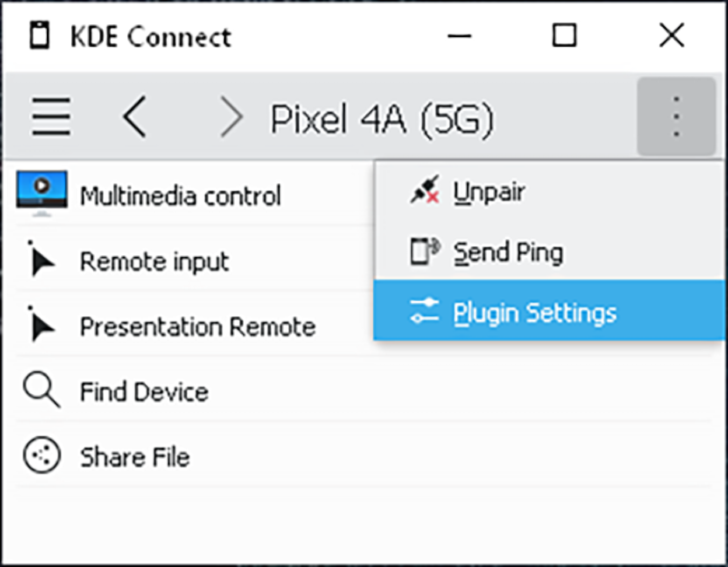Screen dimensions: 728x567
Task: Click the Remote input cursor icon
Action: [x=41, y=261]
